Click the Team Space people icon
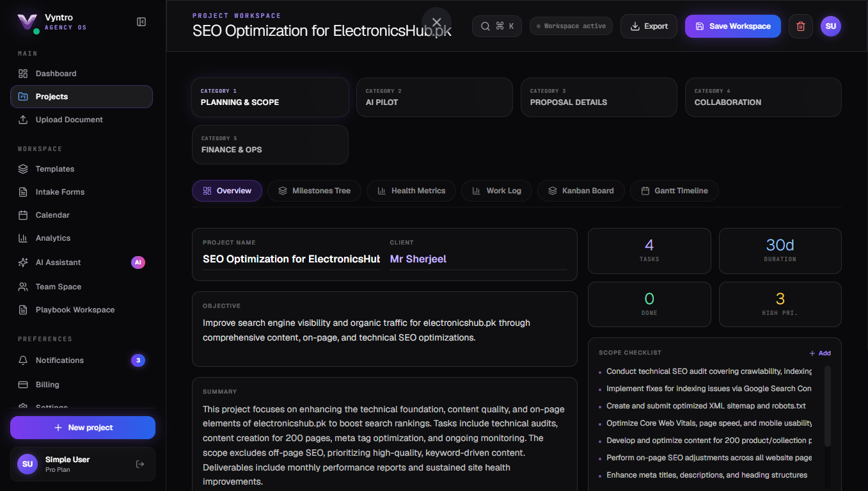Image resolution: width=868 pixels, height=491 pixels. (x=23, y=287)
